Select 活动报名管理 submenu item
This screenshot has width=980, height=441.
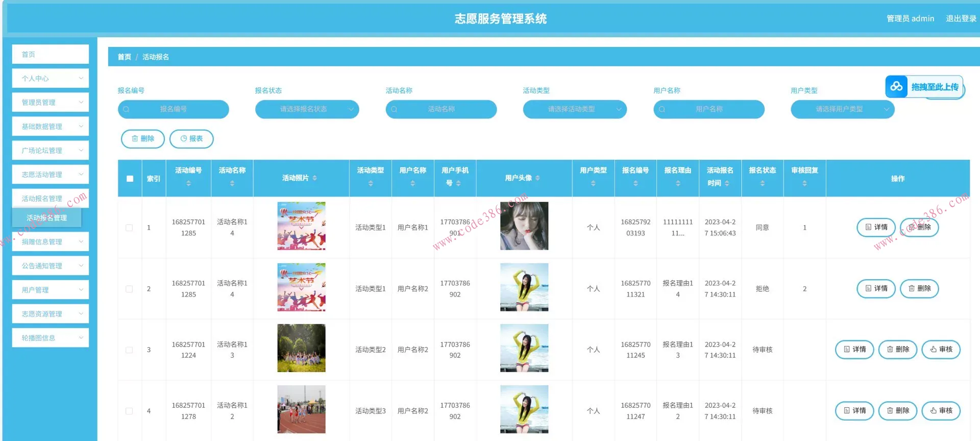pyautogui.click(x=47, y=218)
